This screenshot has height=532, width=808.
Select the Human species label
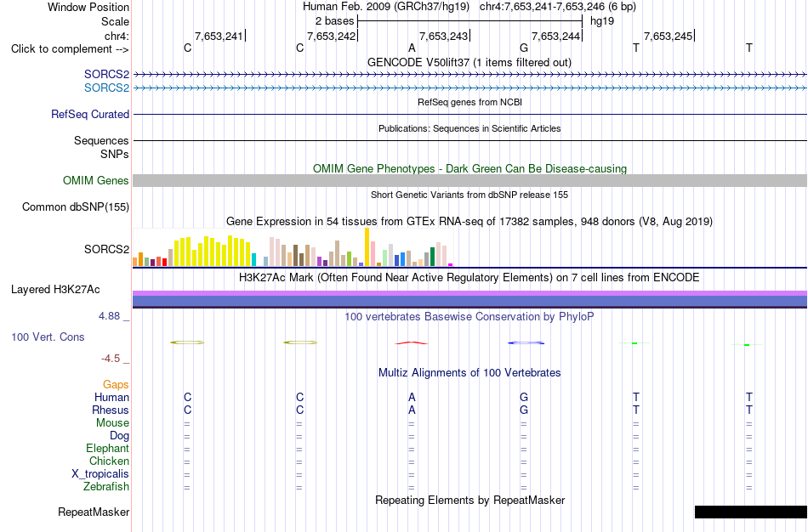[111, 397]
